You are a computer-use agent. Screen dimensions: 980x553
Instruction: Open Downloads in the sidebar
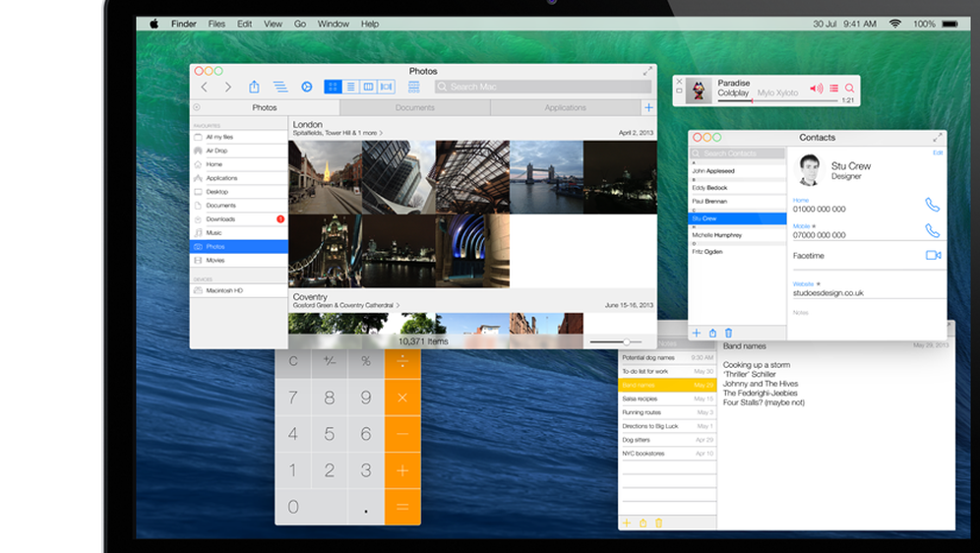[239, 219]
